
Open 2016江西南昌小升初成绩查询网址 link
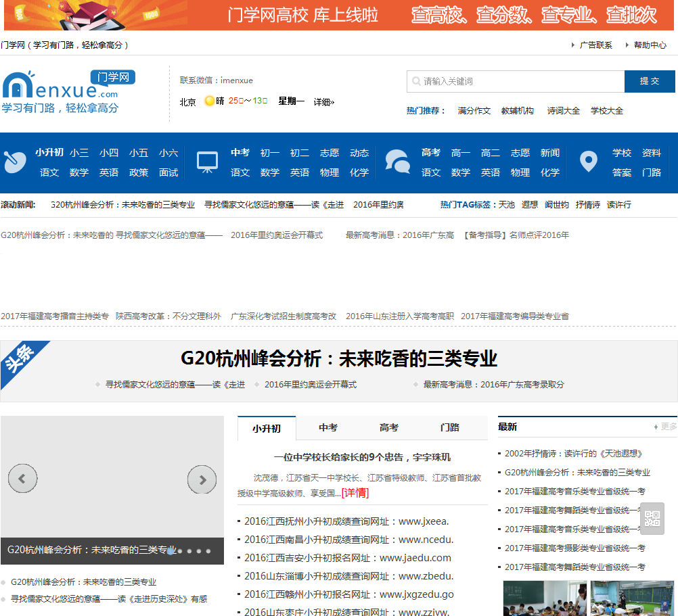(x=349, y=540)
